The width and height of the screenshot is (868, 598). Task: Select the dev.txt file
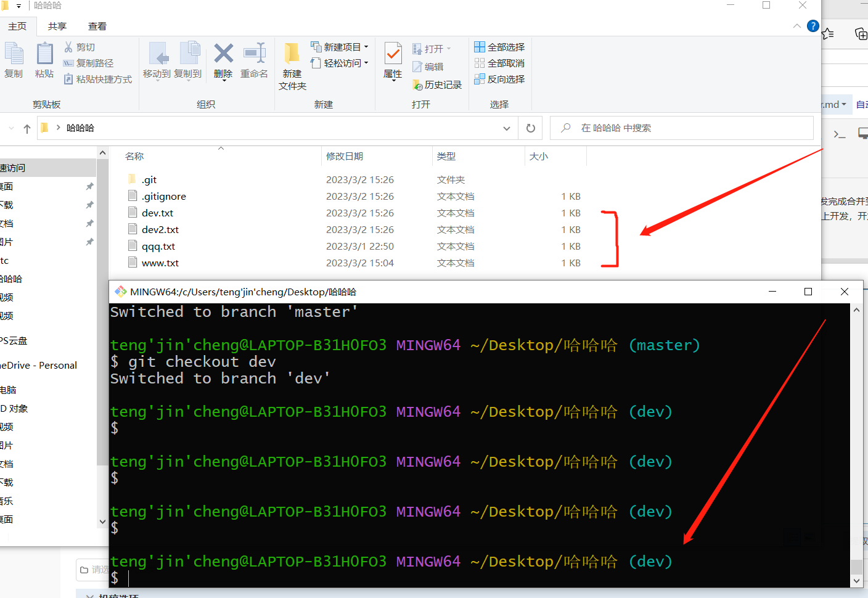coord(158,213)
